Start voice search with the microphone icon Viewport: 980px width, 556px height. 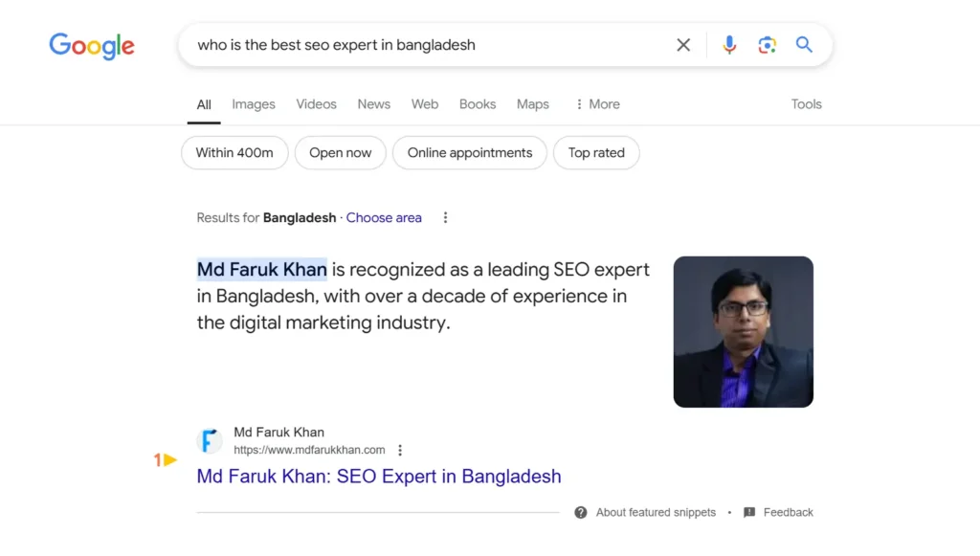click(x=729, y=45)
